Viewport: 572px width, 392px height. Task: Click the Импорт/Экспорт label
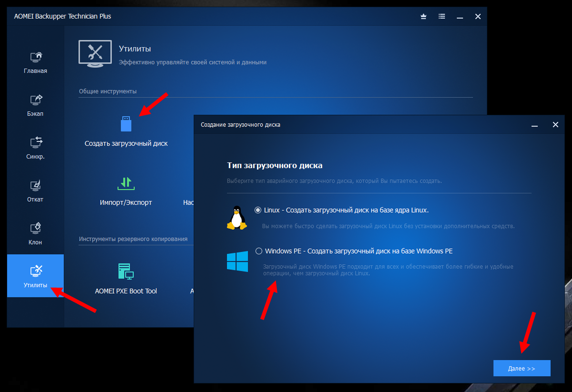coord(126,202)
